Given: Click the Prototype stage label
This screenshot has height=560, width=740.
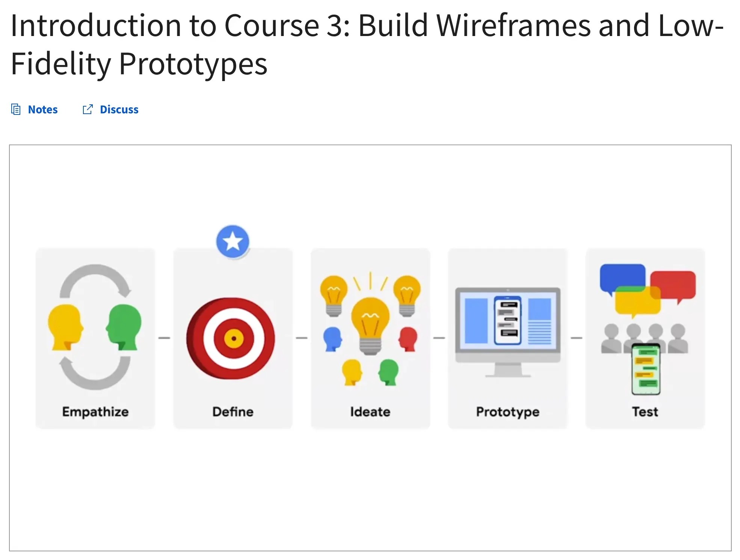Looking at the screenshot, I should click(x=507, y=411).
